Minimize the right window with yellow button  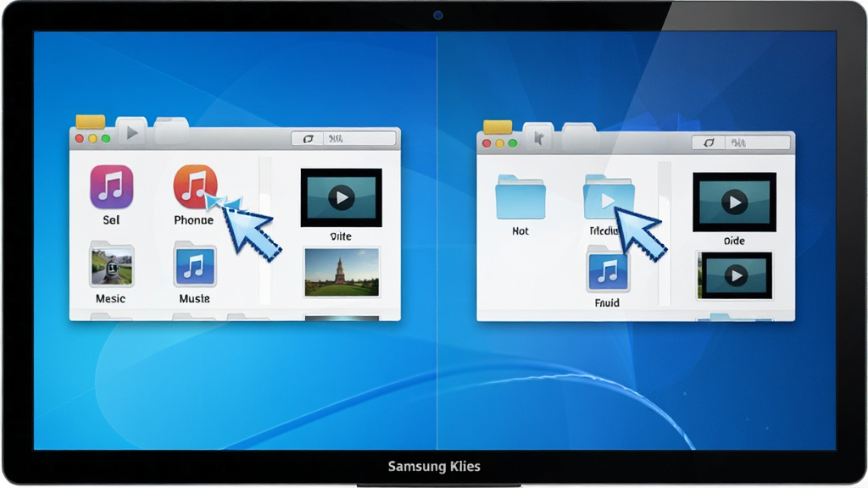pos(500,143)
